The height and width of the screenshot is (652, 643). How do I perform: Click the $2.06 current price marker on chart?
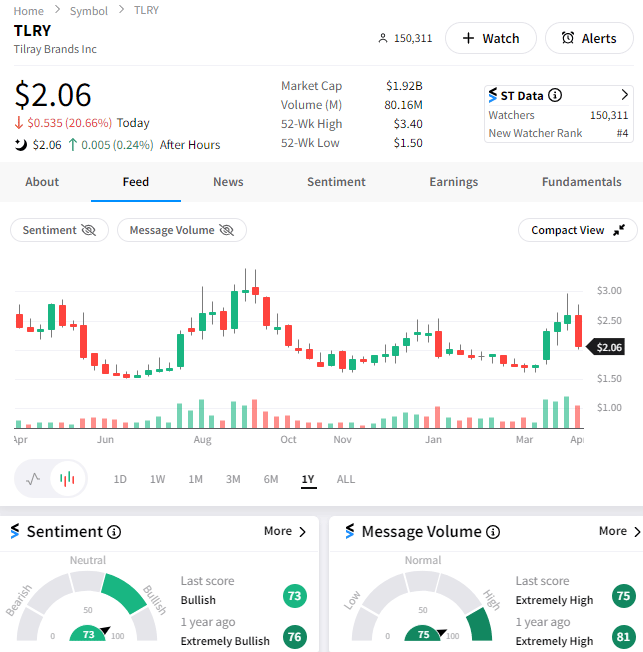[606, 347]
